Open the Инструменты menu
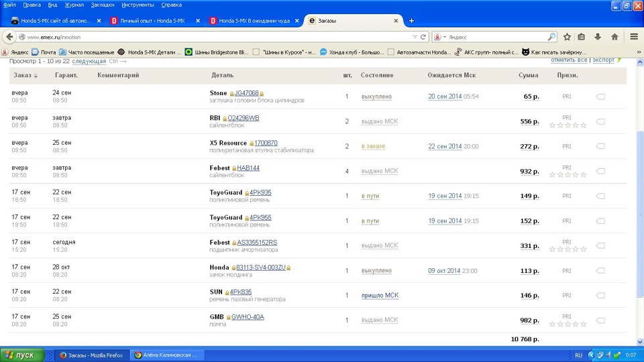Image resolution: width=644 pixels, height=362 pixels. pos(138,5)
